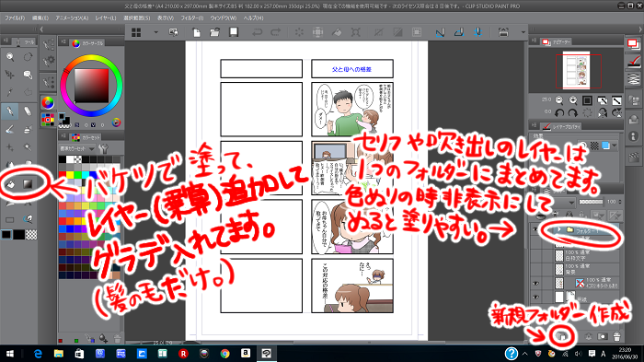Select the red swatch in color set
Viewport: 644px width, 362px height.
63,174
